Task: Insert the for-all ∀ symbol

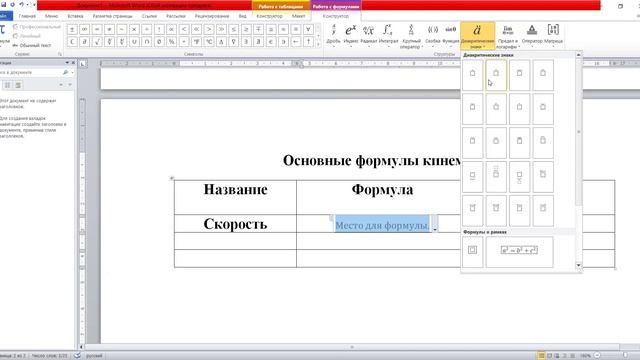Action: [309, 29]
